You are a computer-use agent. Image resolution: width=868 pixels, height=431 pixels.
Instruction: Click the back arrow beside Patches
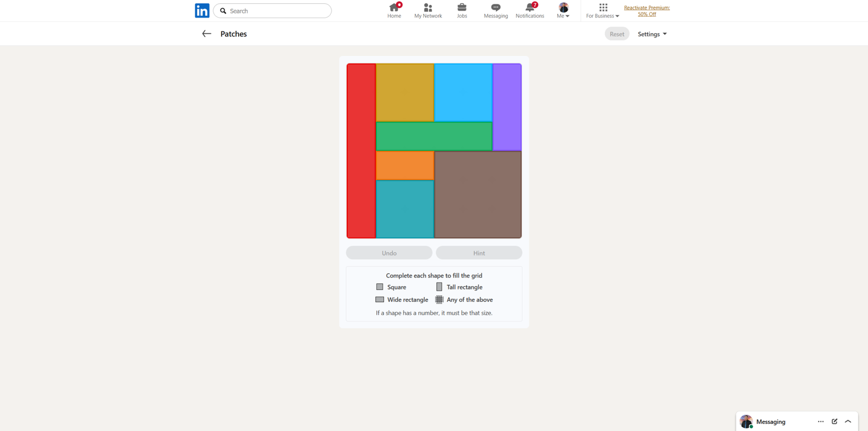[206, 34]
